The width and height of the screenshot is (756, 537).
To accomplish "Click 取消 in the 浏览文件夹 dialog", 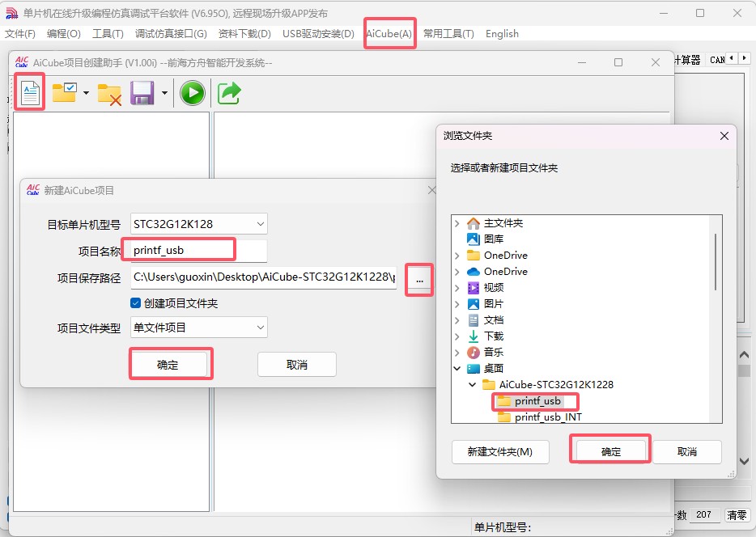I will tap(687, 452).
